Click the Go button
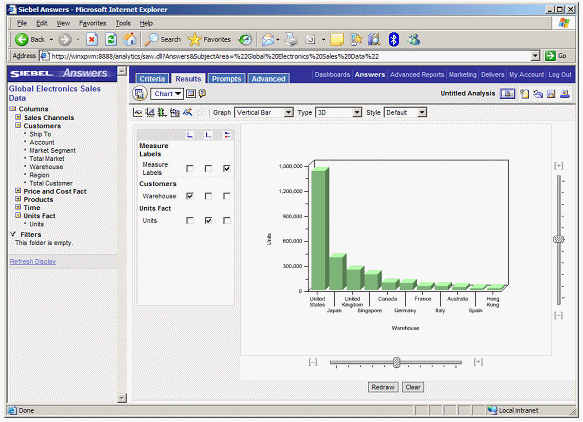The height and width of the screenshot is (422, 583). coord(556,56)
